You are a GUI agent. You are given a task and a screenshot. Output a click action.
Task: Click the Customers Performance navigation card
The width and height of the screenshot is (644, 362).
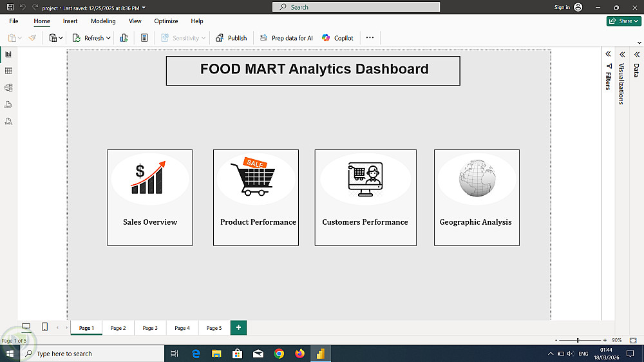(366, 198)
